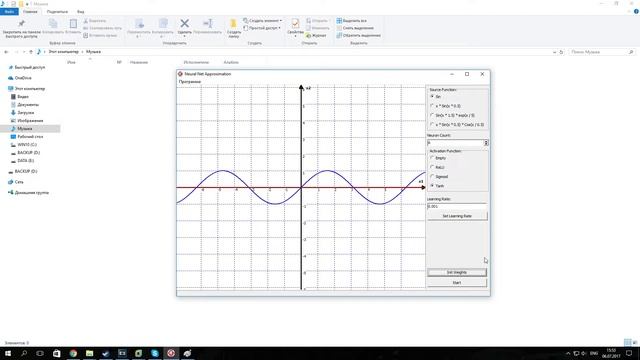The image size is (640, 360).
Task: Select the Empty activation function
Action: [432, 158]
